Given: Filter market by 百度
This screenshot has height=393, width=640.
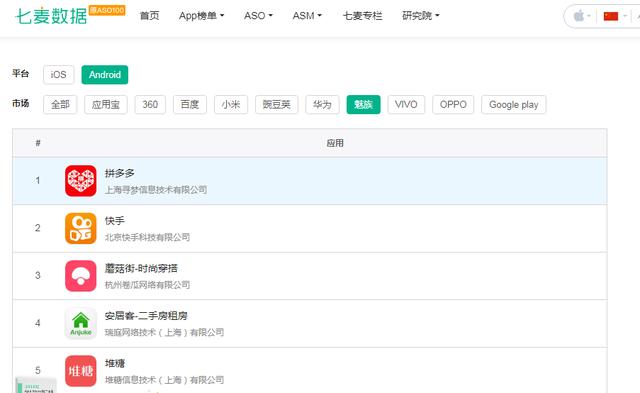Looking at the screenshot, I should click(190, 104).
